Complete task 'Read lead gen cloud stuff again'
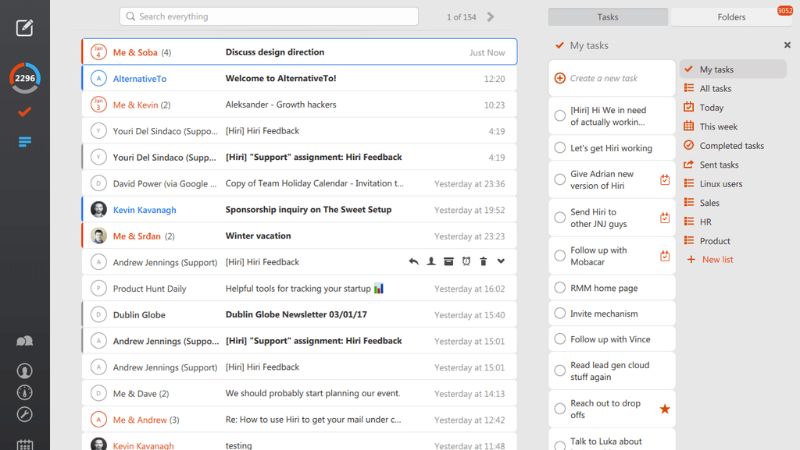The width and height of the screenshot is (800, 450). (x=560, y=371)
